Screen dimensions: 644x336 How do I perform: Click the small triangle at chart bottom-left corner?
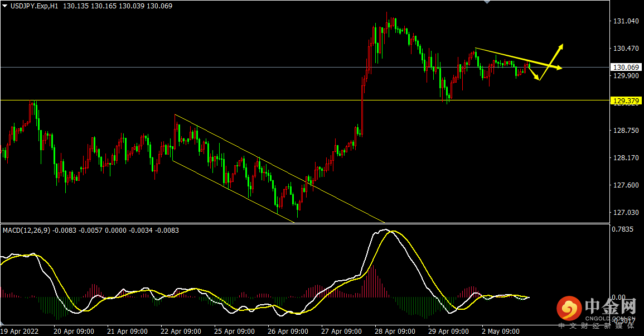3,323
